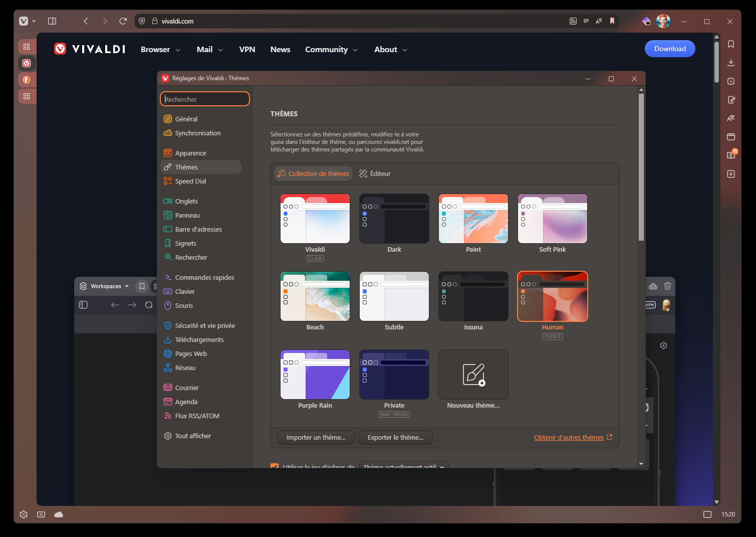Switch to the Éditeur tab
Image resolution: width=756 pixels, height=537 pixels.
375,173
